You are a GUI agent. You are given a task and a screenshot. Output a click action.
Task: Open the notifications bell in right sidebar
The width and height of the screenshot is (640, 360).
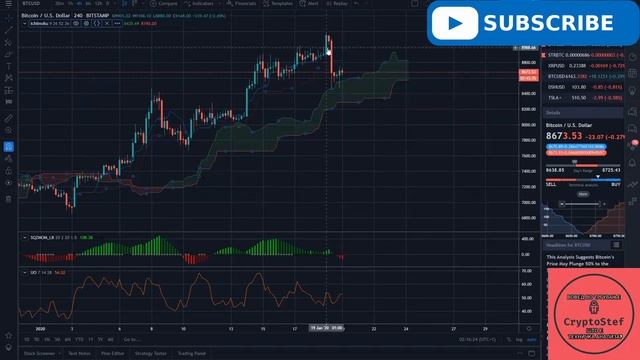click(x=632, y=163)
